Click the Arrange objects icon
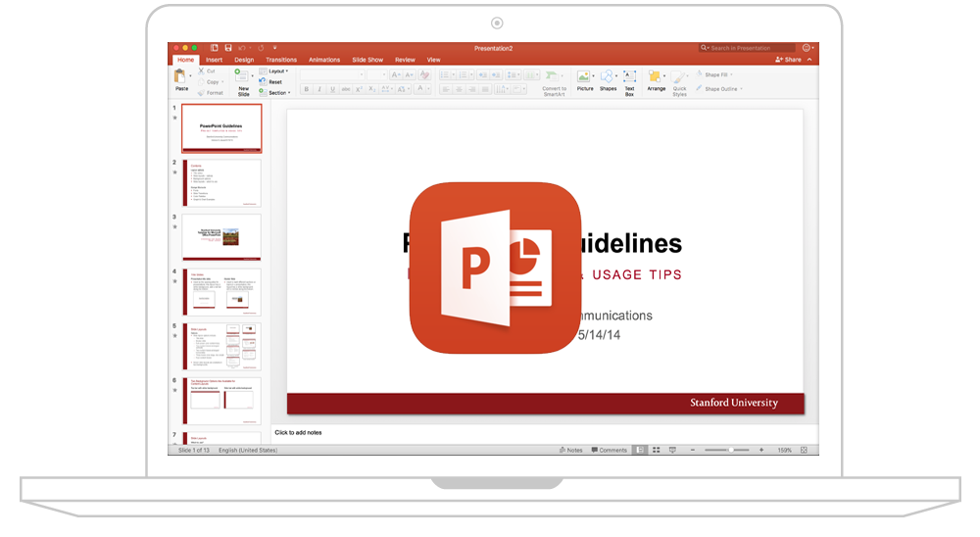 click(656, 77)
